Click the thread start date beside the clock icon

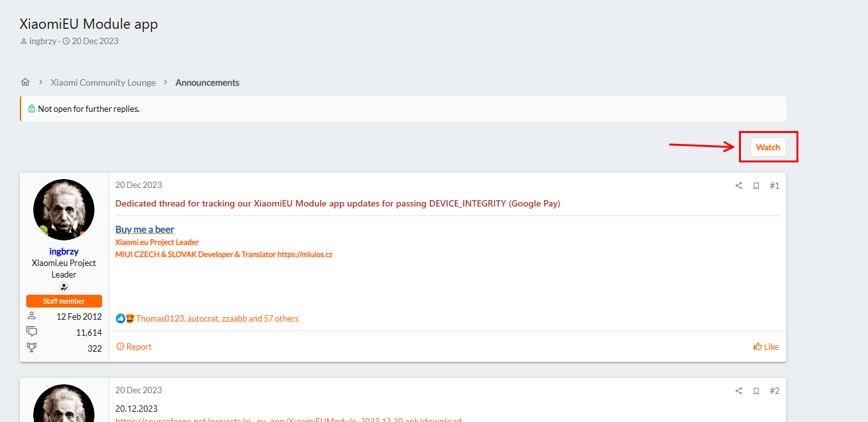pyautogui.click(x=95, y=42)
